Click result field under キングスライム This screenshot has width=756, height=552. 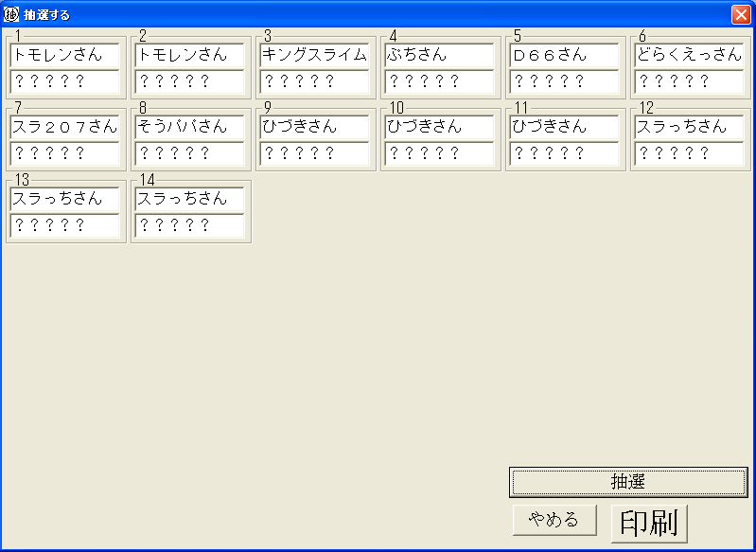pyautogui.click(x=314, y=82)
